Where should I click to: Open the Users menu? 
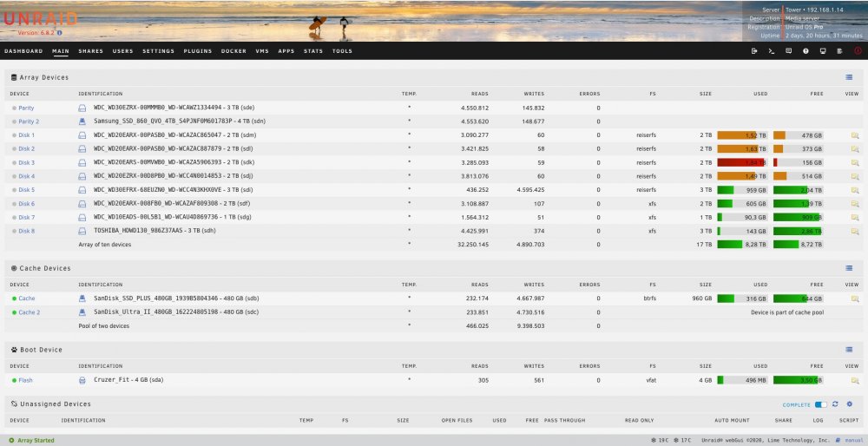123,51
